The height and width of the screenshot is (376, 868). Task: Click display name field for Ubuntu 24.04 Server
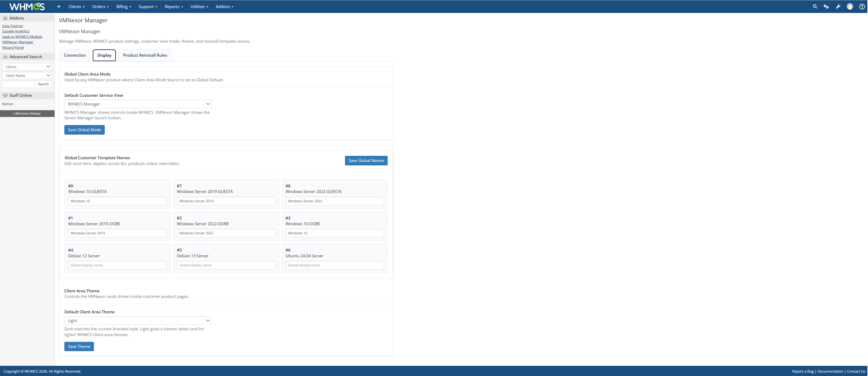pyautogui.click(x=335, y=265)
